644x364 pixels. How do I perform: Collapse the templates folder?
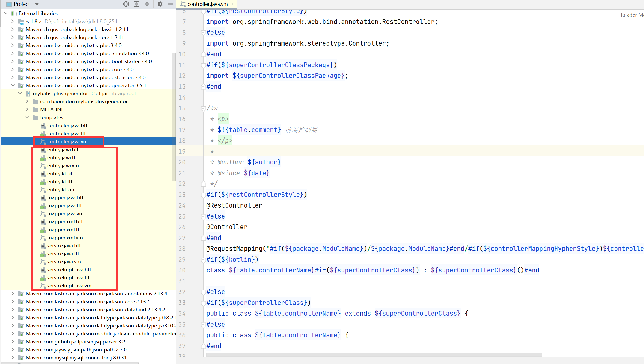(27, 117)
